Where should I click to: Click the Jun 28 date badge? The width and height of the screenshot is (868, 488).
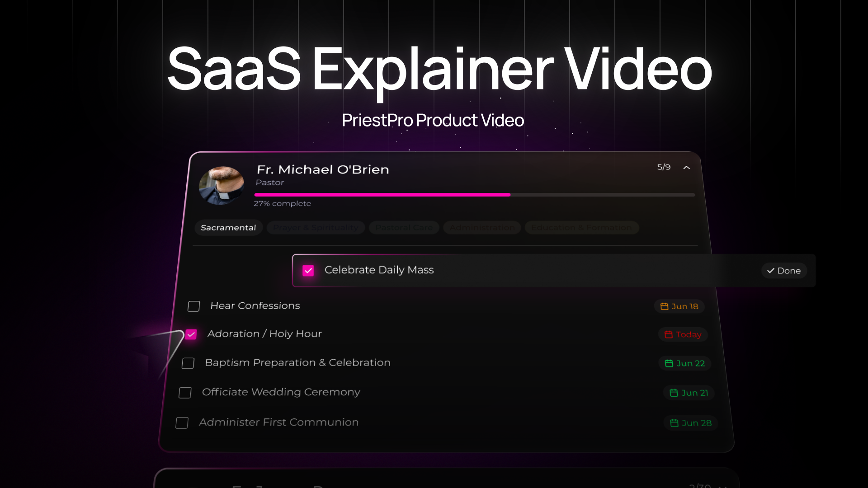click(690, 423)
